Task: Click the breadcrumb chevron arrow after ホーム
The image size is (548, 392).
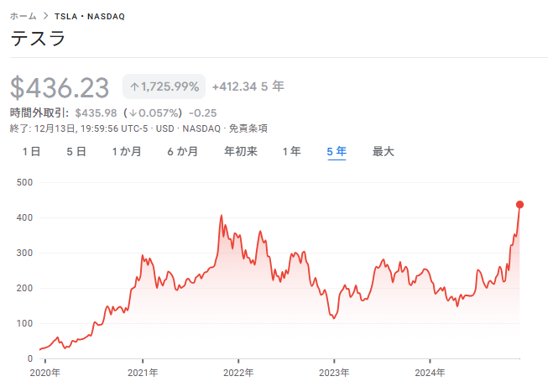Action: [45, 17]
